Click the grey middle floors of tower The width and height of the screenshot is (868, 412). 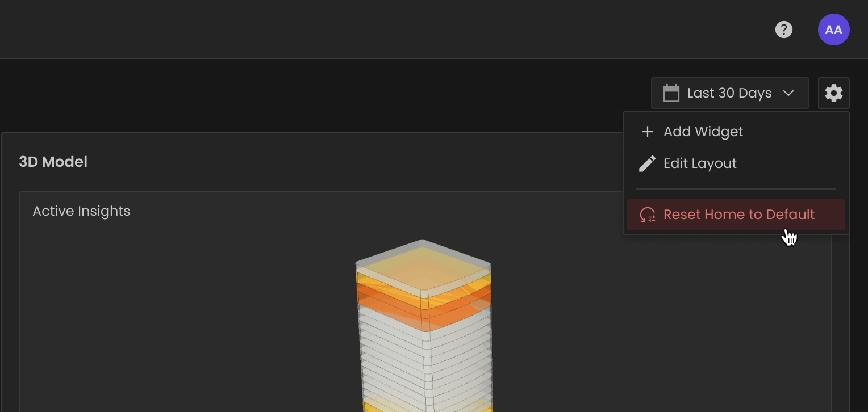(426, 363)
